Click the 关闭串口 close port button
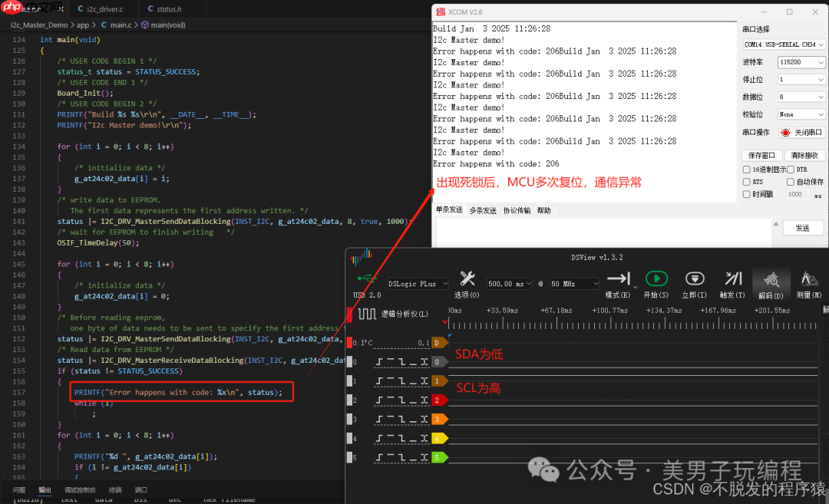This screenshot has height=504, width=829. pyautogui.click(x=801, y=132)
